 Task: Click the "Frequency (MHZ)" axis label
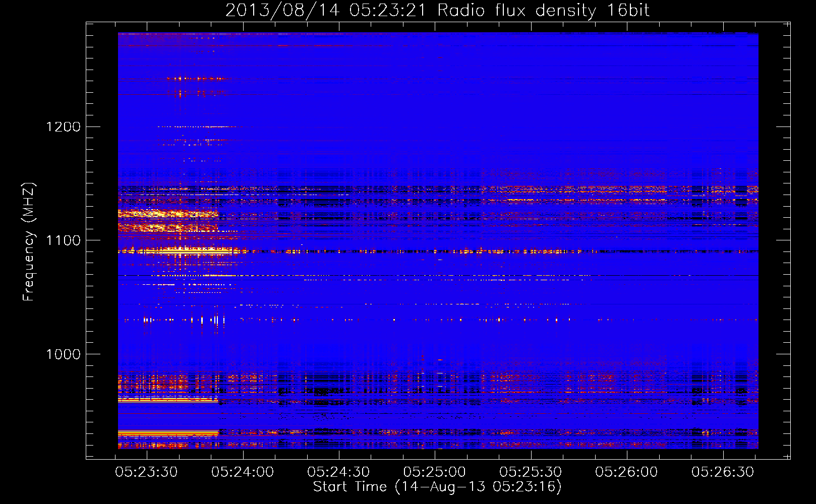click(x=29, y=242)
